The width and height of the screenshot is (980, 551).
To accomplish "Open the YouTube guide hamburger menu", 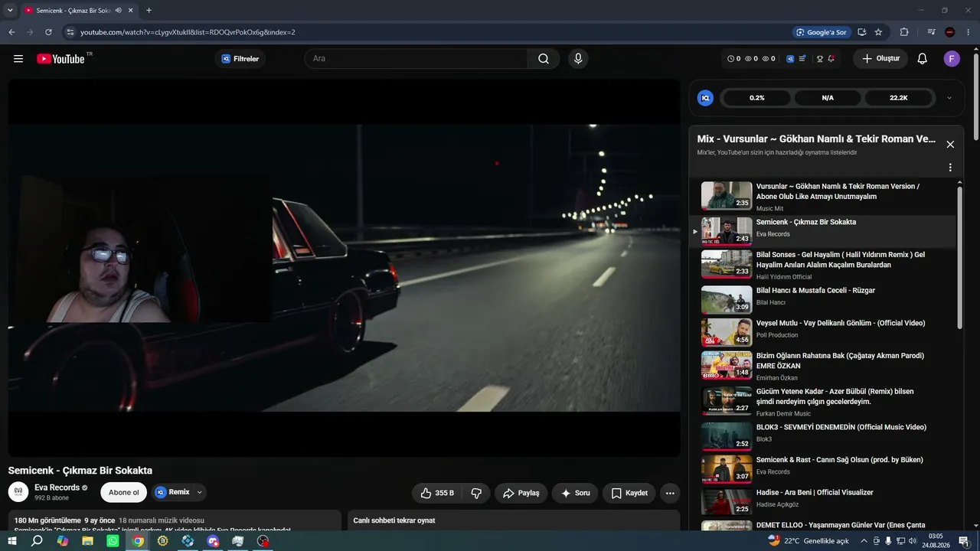I will tap(18, 59).
